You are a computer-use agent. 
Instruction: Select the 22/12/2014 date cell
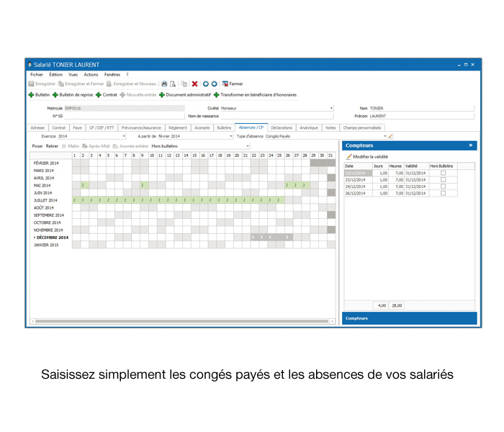358,173
